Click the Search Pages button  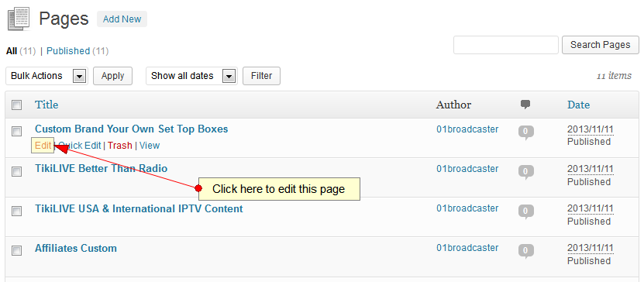click(601, 45)
